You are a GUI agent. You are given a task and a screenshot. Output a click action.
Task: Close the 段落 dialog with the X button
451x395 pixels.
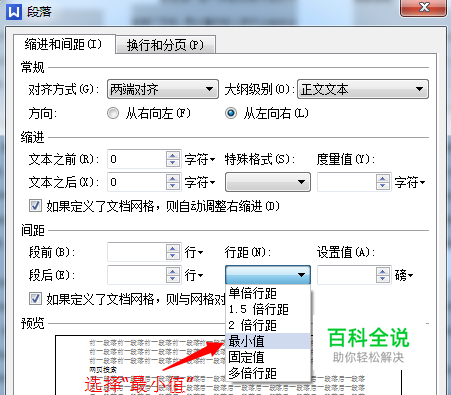click(x=423, y=7)
